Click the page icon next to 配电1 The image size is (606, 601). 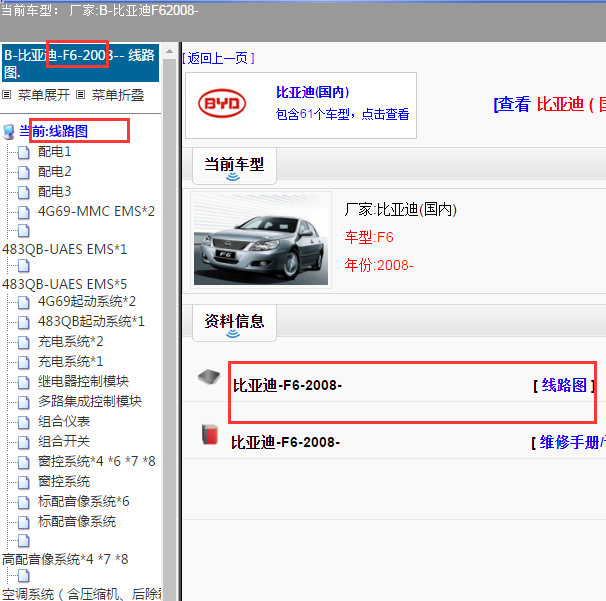click(24, 152)
